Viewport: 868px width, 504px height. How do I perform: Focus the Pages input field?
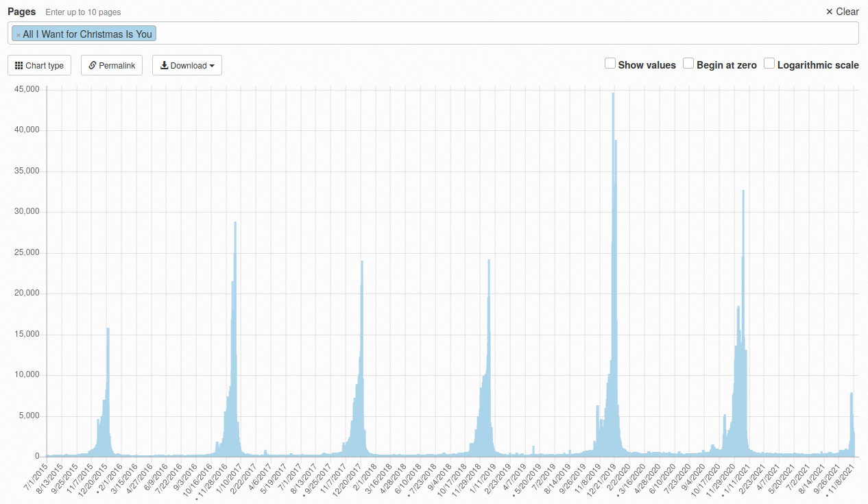[x=433, y=33]
